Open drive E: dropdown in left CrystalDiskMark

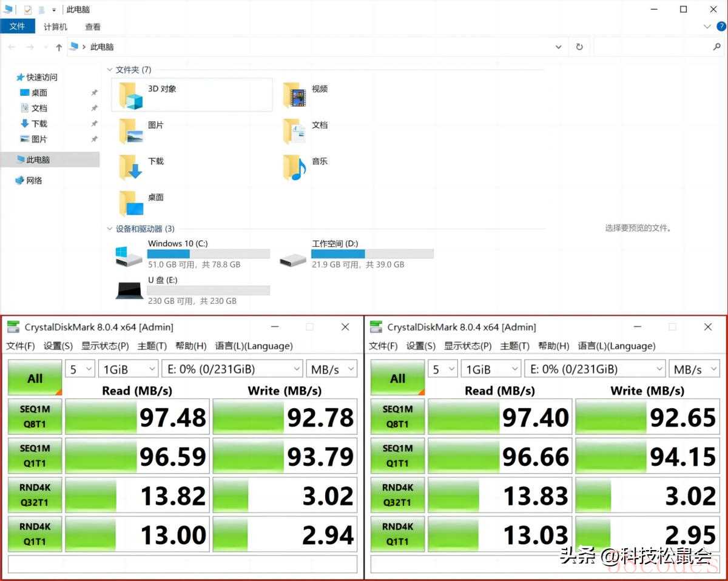coord(232,369)
